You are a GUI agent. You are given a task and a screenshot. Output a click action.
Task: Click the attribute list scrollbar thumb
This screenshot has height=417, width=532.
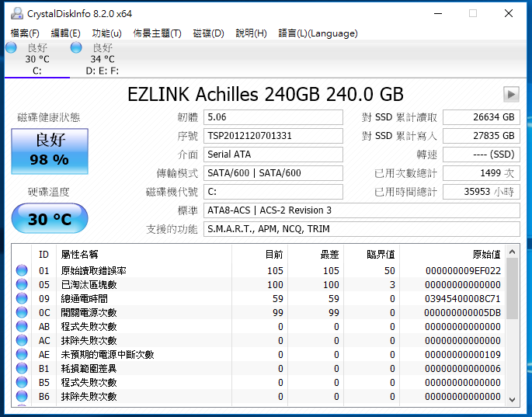coord(513,288)
